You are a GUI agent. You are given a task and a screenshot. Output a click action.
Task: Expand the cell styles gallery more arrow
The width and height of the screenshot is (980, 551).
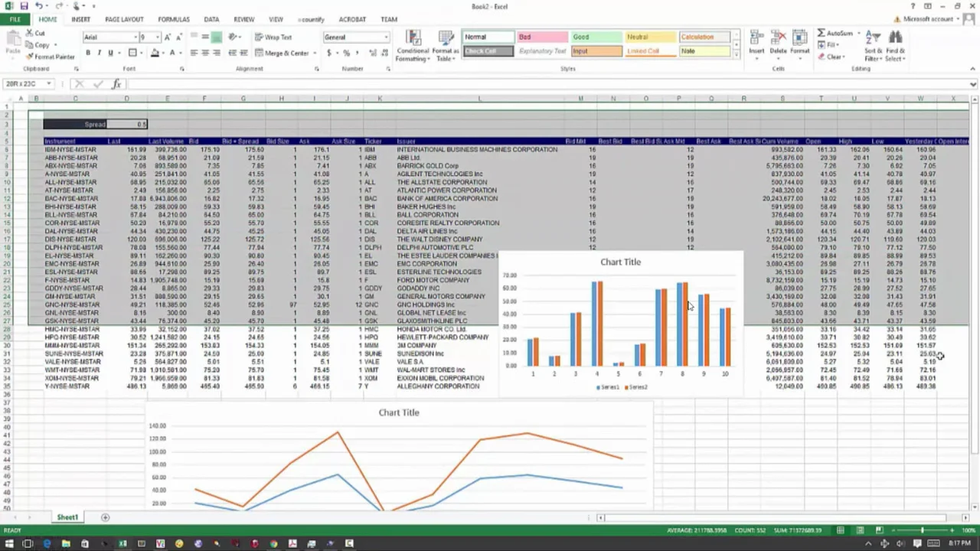pos(737,55)
